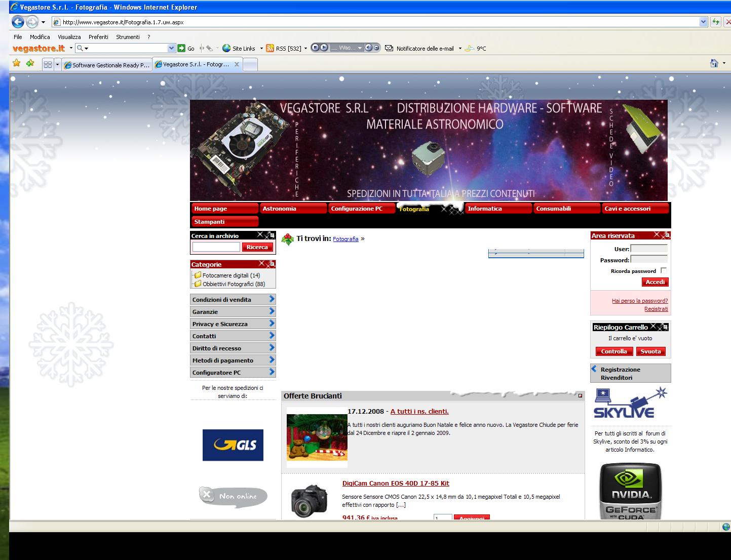The height and width of the screenshot is (560, 731).
Task: Tick the Ricorda password checkbox
Action: 664,271
